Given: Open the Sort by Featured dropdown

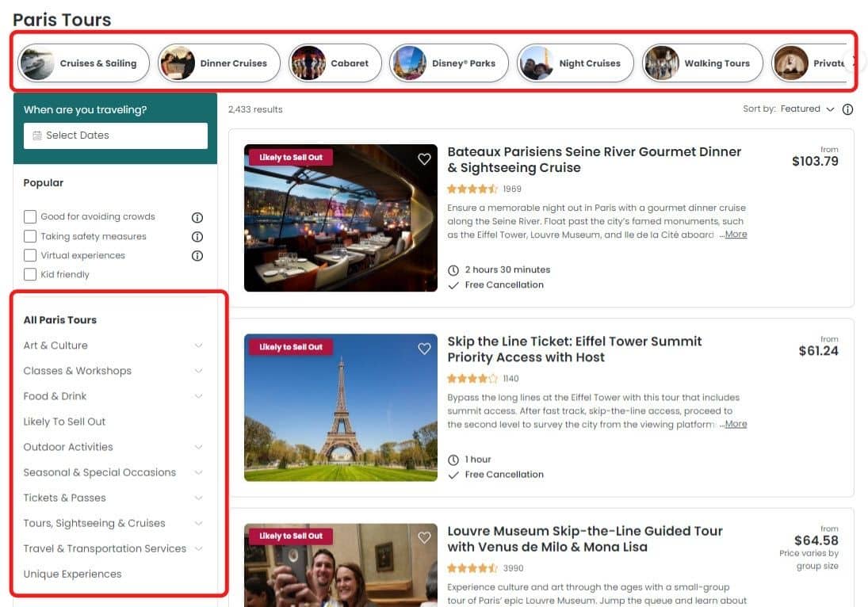Looking at the screenshot, I should pyautogui.click(x=807, y=109).
